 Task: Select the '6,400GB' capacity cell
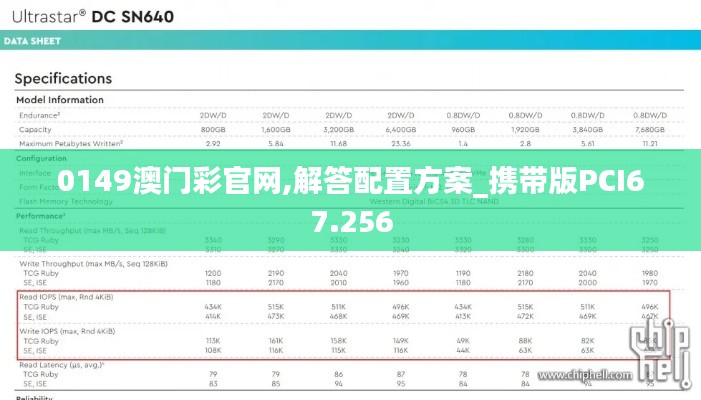(x=401, y=130)
